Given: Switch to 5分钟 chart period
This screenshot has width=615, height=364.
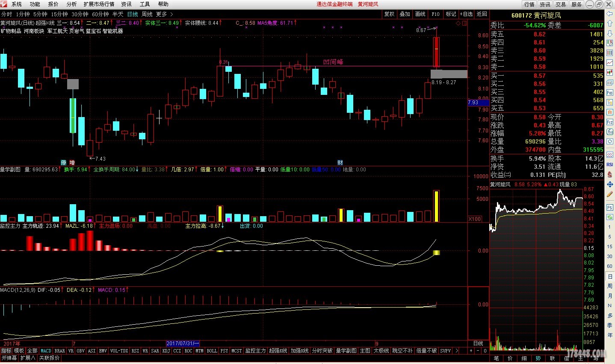Looking at the screenshot, I should (x=40, y=14).
